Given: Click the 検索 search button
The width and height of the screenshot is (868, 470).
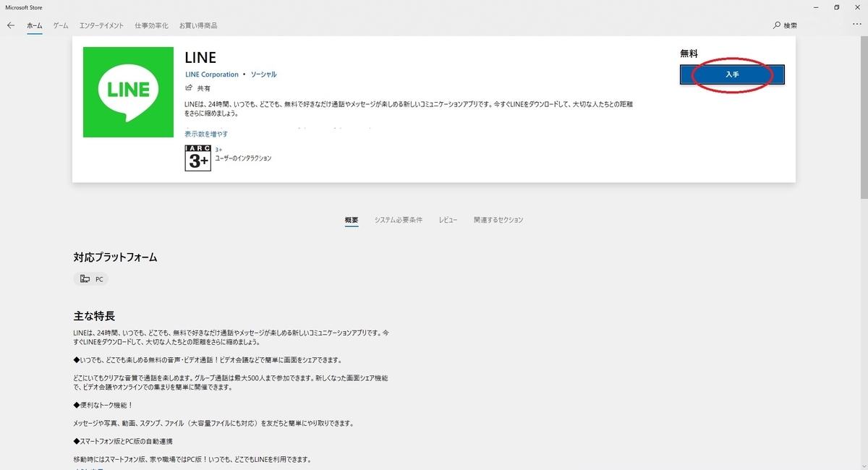Looking at the screenshot, I should 786,25.
